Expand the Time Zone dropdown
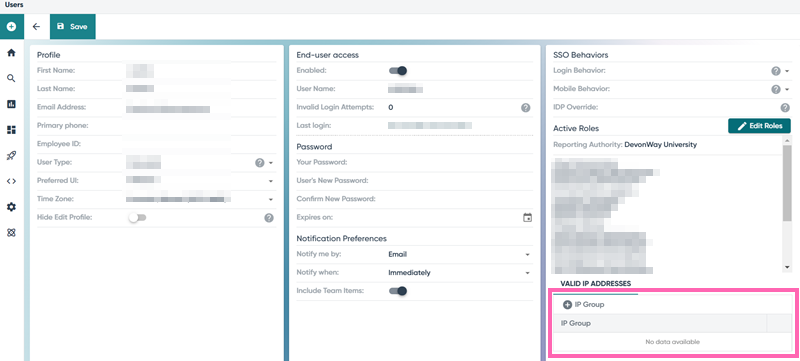Image resolution: width=800 pixels, height=361 pixels. point(271,199)
